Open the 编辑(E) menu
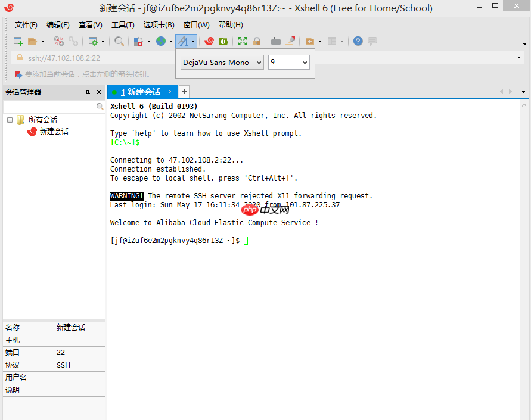The height and width of the screenshot is (420, 531). (x=58, y=24)
